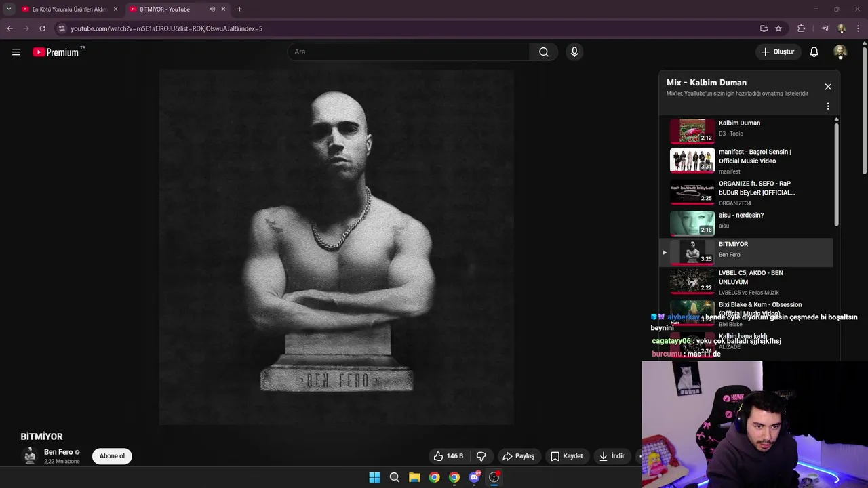This screenshot has width=868, height=488.
Task: Click the search magnifier button
Action: 544,52
